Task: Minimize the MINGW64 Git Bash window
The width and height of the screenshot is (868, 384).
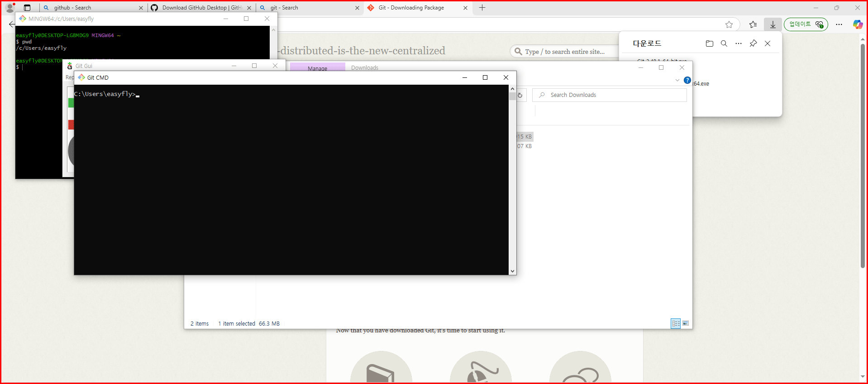Action: pos(225,19)
